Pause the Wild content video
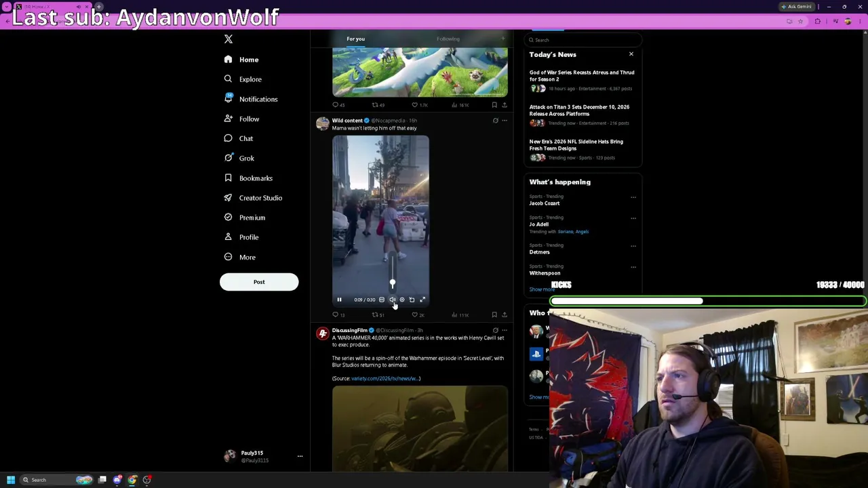The width and height of the screenshot is (868, 488). tap(339, 300)
